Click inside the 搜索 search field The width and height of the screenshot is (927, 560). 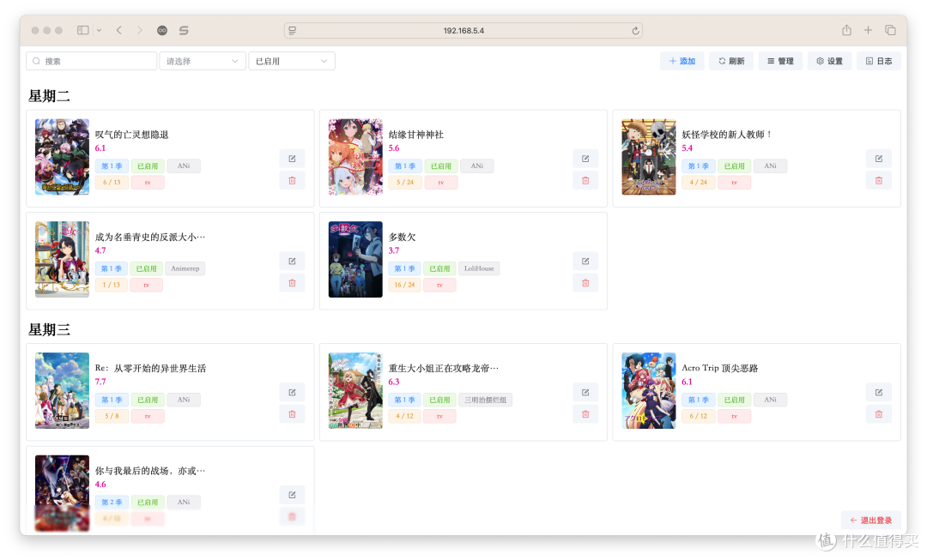coord(91,61)
